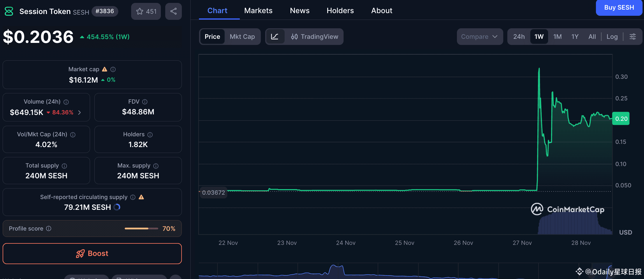This screenshot has width=644, height=279.
Task: Click Holders info icon
Action: pyautogui.click(x=150, y=135)
